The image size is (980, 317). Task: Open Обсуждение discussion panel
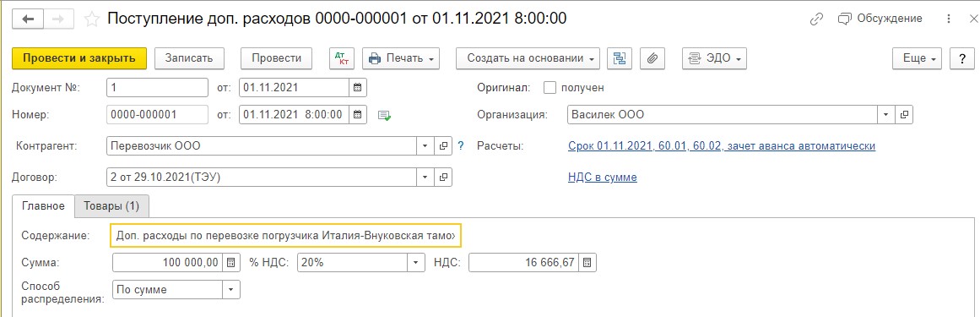pyautogui.click(x=880, y=19)
